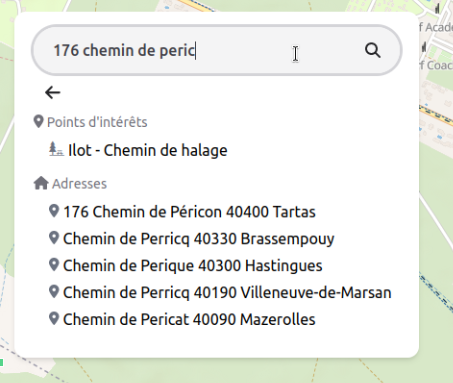Choose 176 Chemin de Péricon 40400 Tartas
Screen dimensions: 453x383
189,212
